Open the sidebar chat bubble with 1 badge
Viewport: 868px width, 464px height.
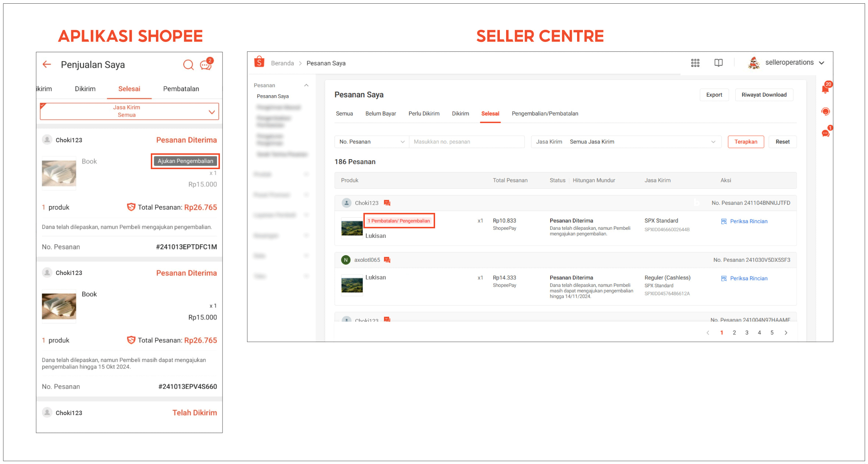(x=825, y=133)
